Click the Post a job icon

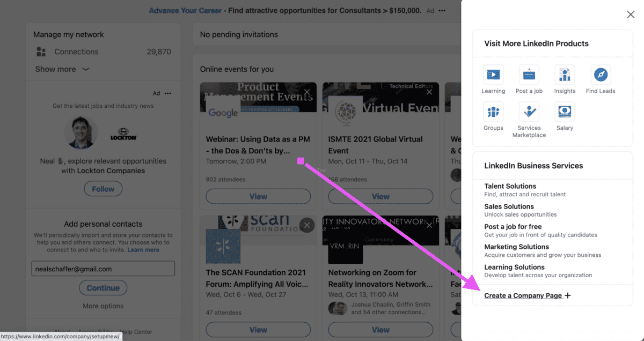point(529,75)
